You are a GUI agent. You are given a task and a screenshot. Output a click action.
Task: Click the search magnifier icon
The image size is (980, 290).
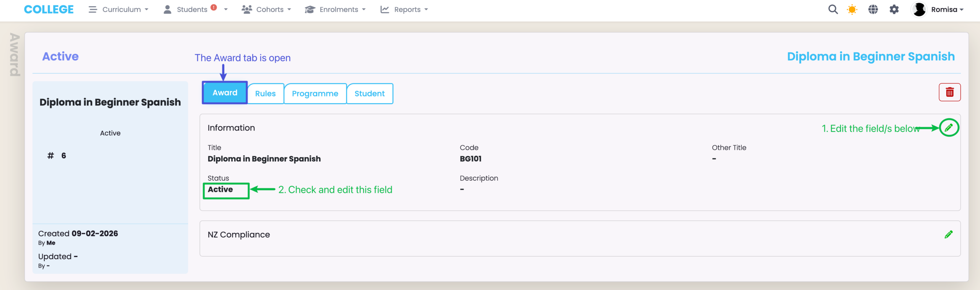pyautogui.click(x=833, y=10)
